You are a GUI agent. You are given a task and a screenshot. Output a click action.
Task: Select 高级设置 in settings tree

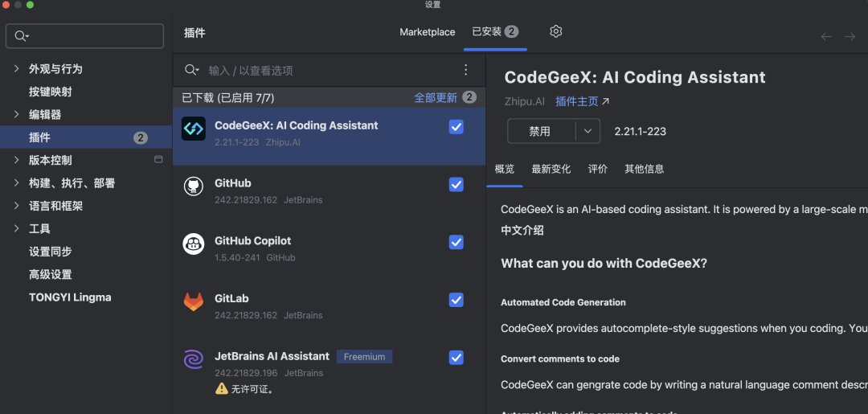51,274
